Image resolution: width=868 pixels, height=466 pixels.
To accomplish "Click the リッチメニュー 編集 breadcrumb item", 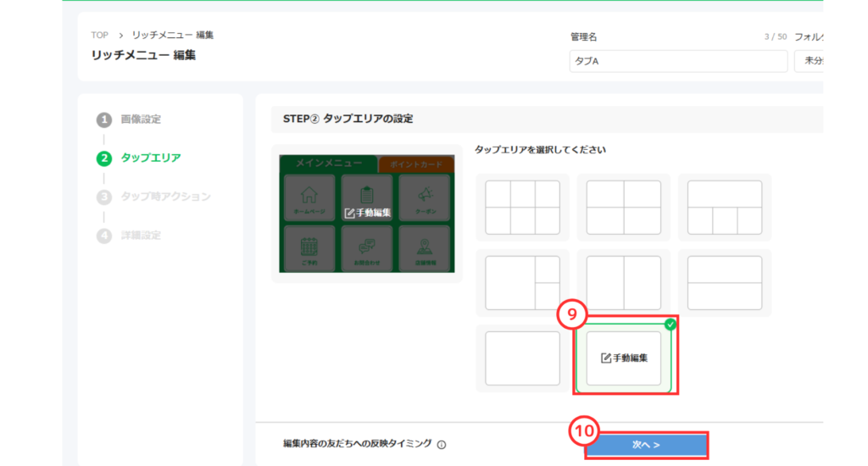I will click(173, 36).
